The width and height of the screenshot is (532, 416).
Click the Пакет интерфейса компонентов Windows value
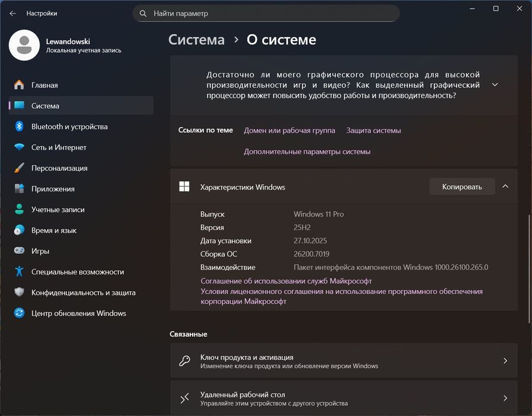coord(391,267)
